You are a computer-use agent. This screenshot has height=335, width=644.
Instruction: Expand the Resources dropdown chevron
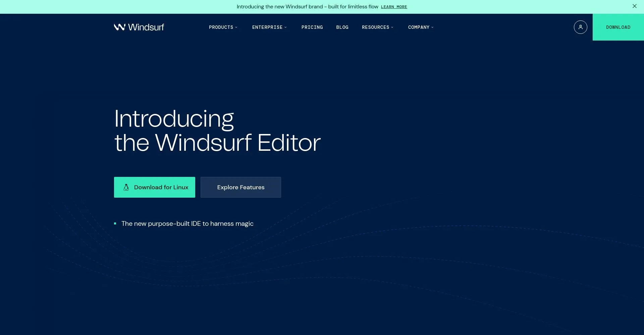pyautogui.click(x=392, y=27)
